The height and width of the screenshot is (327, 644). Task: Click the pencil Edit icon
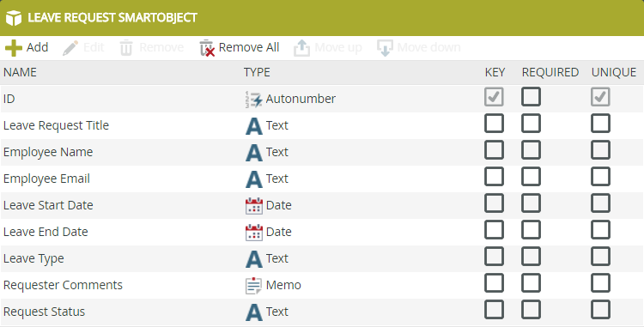70,48
